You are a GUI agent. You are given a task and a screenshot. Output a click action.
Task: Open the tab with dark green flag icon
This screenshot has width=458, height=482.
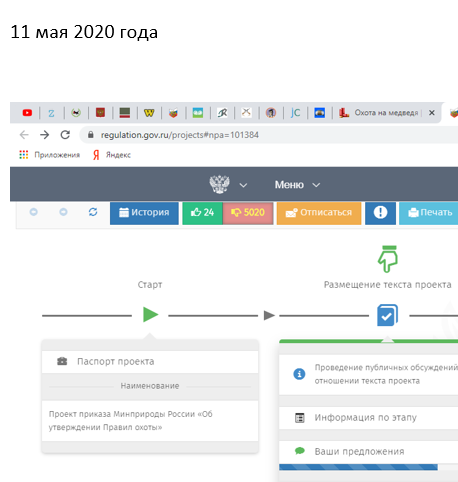[x=125, y=113]
